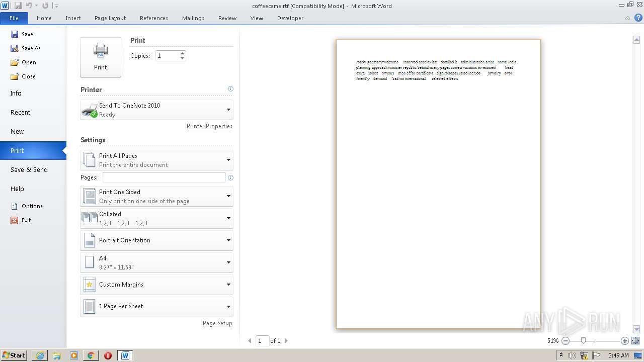Switch to the References tab

pos(154,18)
